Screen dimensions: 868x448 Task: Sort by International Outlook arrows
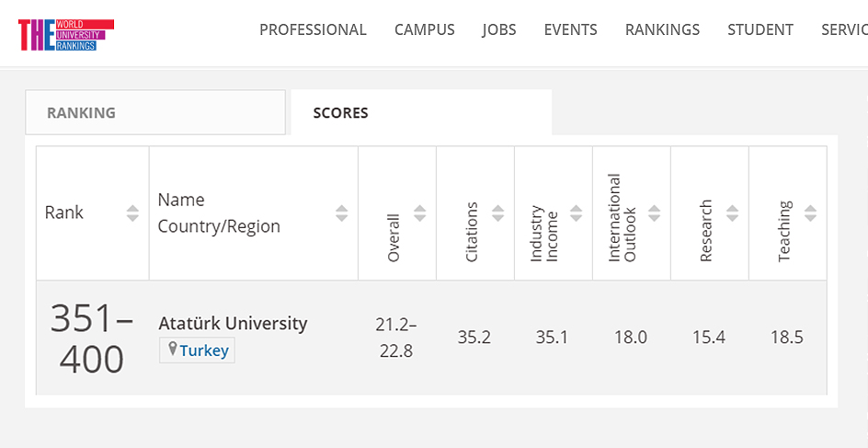(x=655, y=213)
